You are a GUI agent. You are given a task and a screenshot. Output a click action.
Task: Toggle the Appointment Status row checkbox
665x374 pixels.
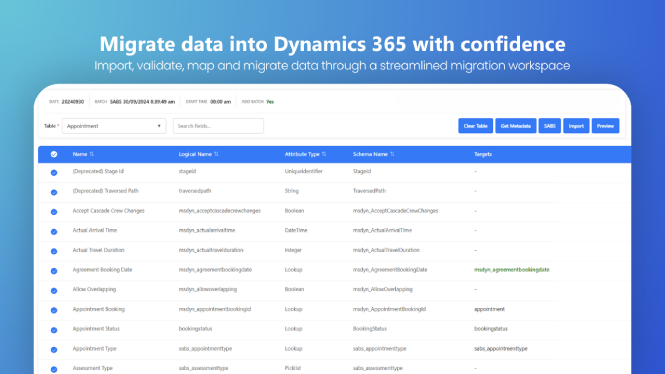click(x=54, y=330)
